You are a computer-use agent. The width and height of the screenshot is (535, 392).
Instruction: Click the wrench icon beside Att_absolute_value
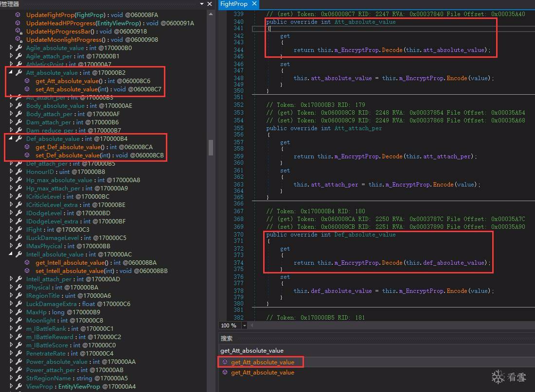coord(19,73)
